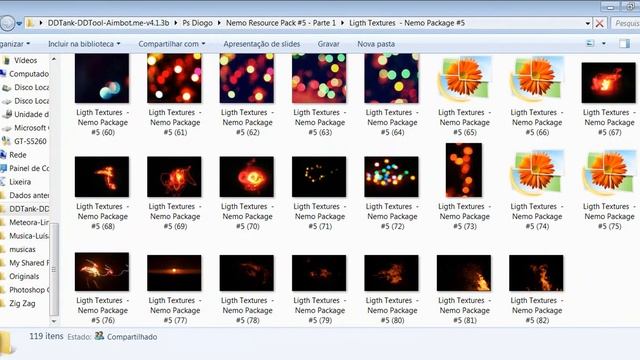Expand arrow before Ligth Textures breadcrumb

coord(342,23)
